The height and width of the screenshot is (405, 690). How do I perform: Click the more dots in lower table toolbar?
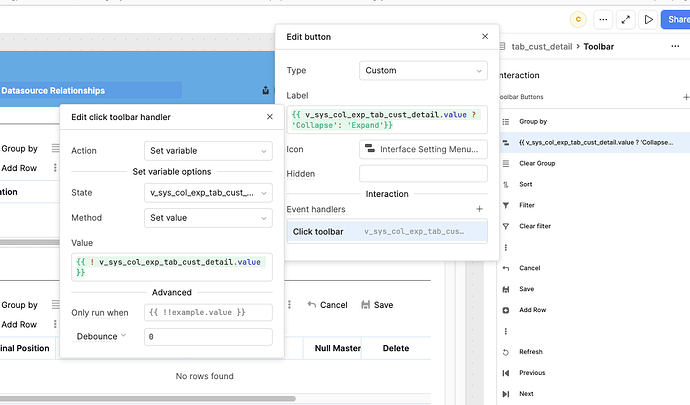pos(289,305)
